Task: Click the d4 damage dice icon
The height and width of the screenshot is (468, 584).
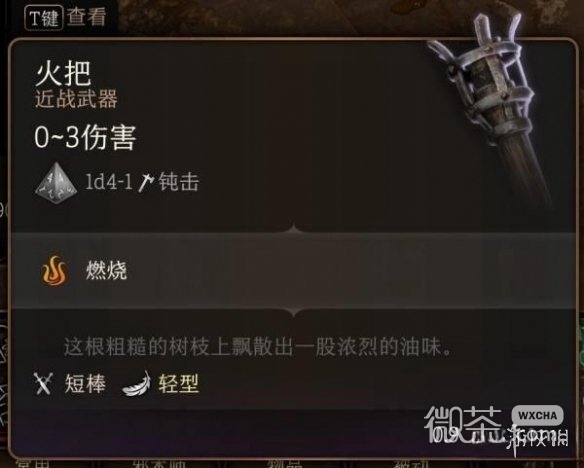Action: 56,183
